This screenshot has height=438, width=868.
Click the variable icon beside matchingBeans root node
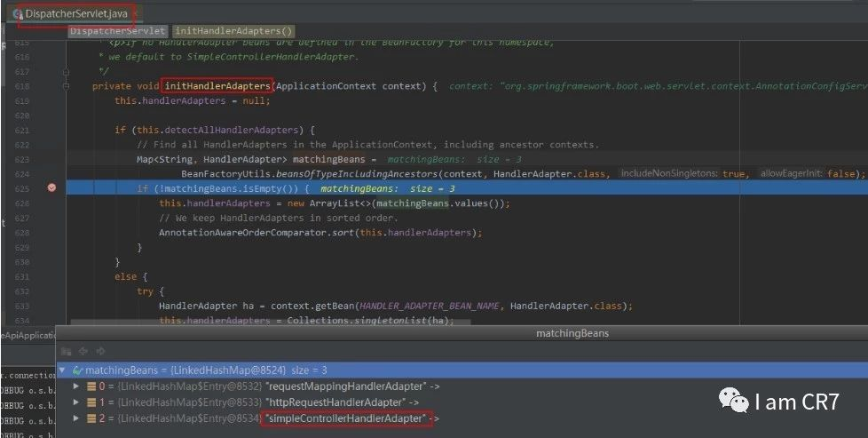tap(78, 370)
